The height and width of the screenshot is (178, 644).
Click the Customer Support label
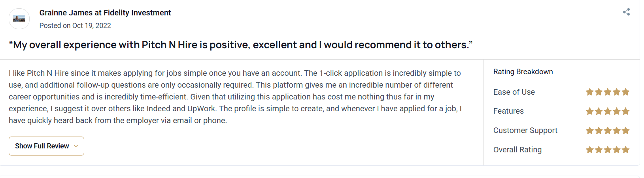[x=525, y=130]
